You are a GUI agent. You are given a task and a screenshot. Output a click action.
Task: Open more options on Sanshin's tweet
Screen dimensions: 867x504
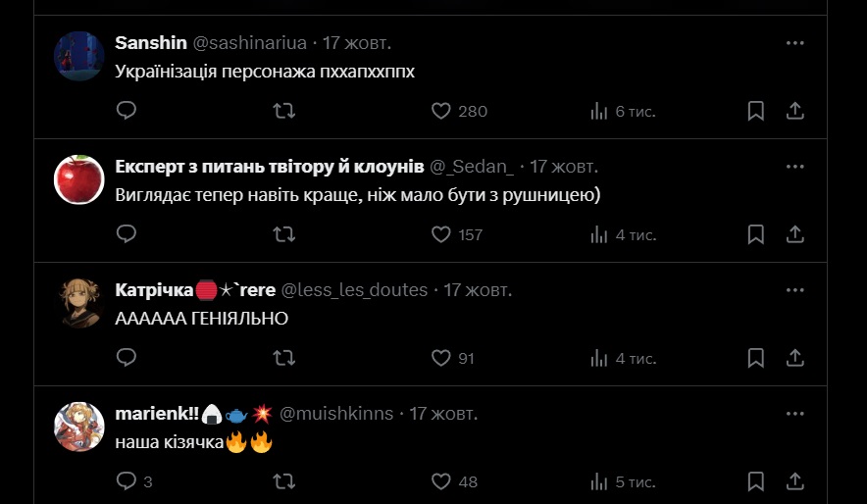coord(795,43)
